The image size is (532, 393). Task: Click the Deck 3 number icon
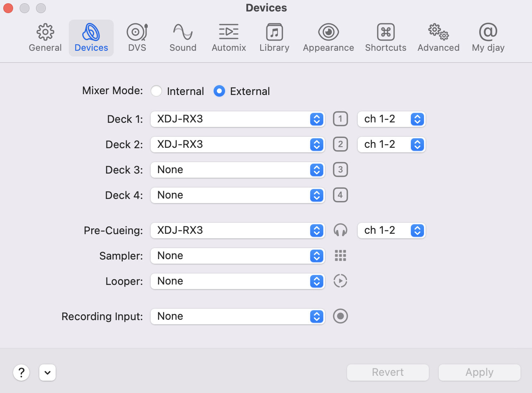click(x=340, y=170)
